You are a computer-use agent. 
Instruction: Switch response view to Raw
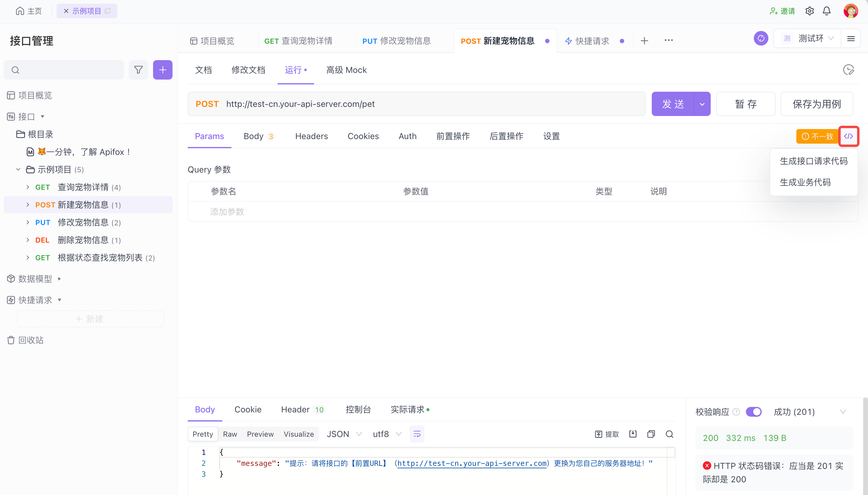[230, 434]
